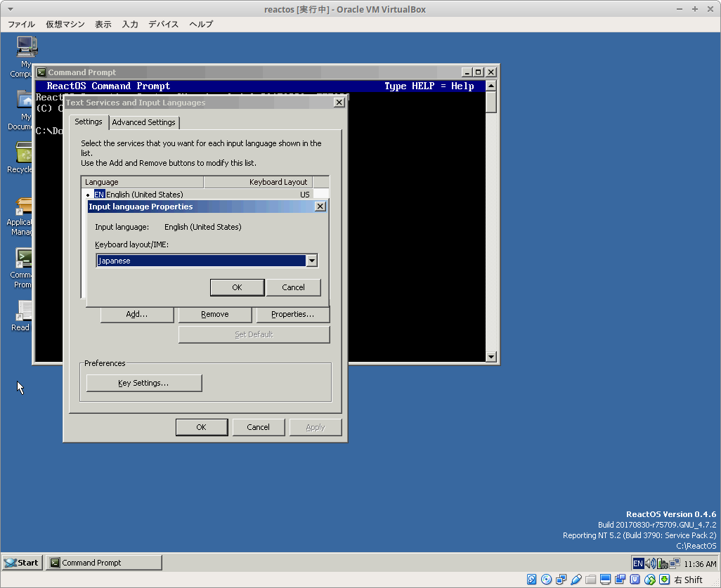This screenshot has width=721, height=588.
Task: Confirm with OK in Input language Properties
Action: [237, 287]
